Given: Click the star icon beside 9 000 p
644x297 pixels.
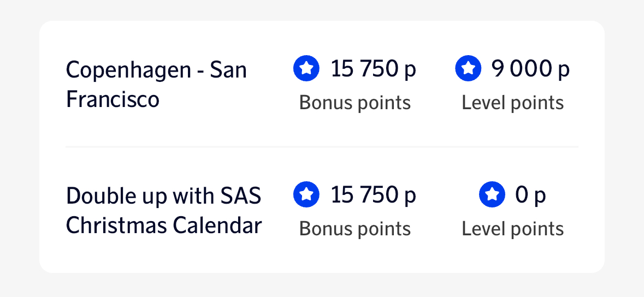Looking at the screenshot, I should (468, 69).
